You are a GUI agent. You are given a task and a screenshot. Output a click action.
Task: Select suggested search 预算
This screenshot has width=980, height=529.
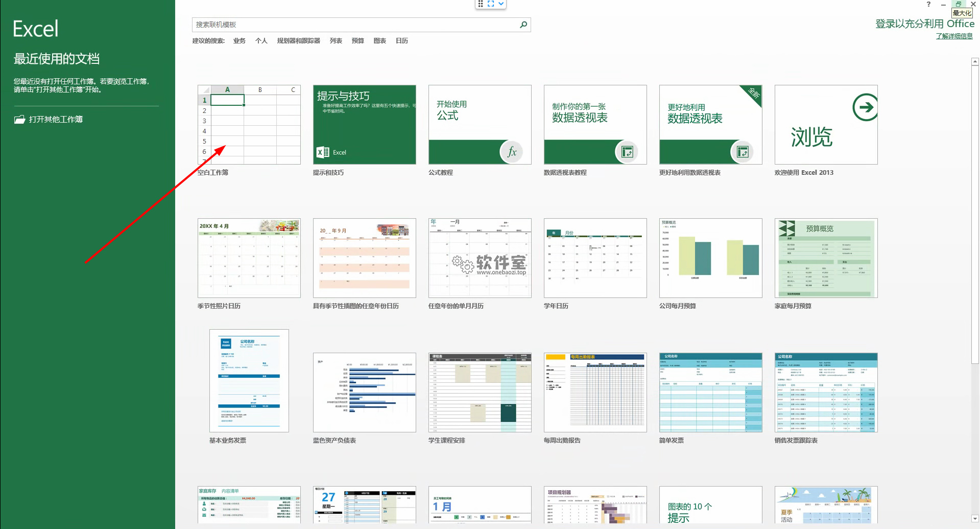click(358, 41)
